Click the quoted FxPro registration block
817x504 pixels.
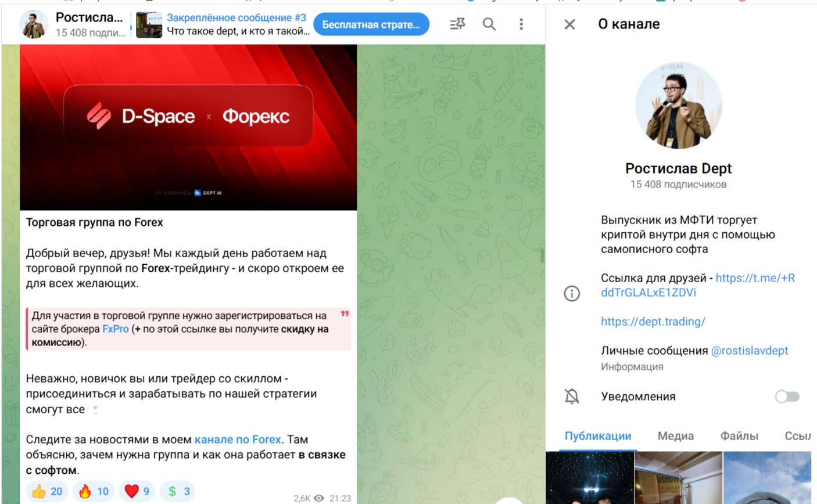coord(188,329)
